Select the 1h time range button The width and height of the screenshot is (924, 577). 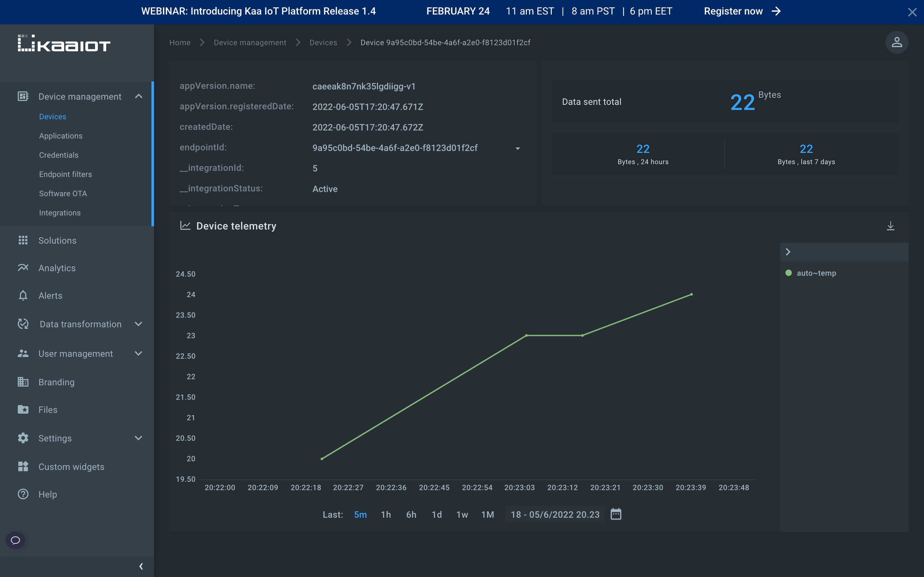pos(385,514)
